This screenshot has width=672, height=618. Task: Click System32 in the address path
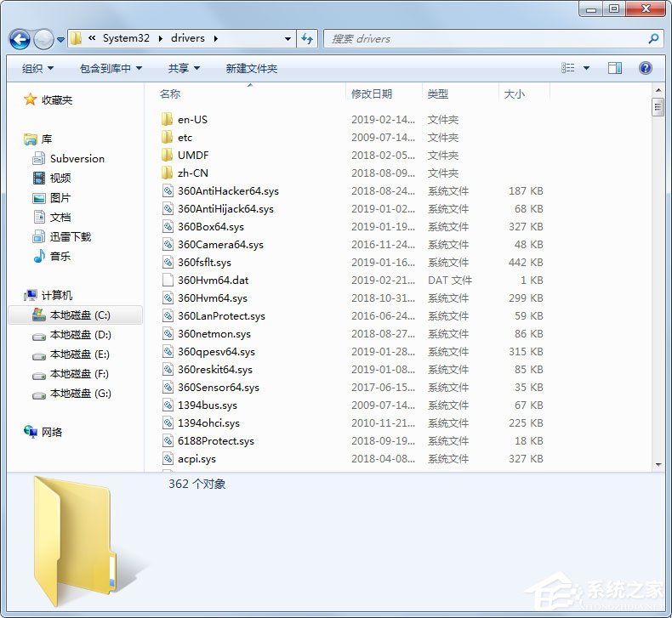click(x=126, y=38)
